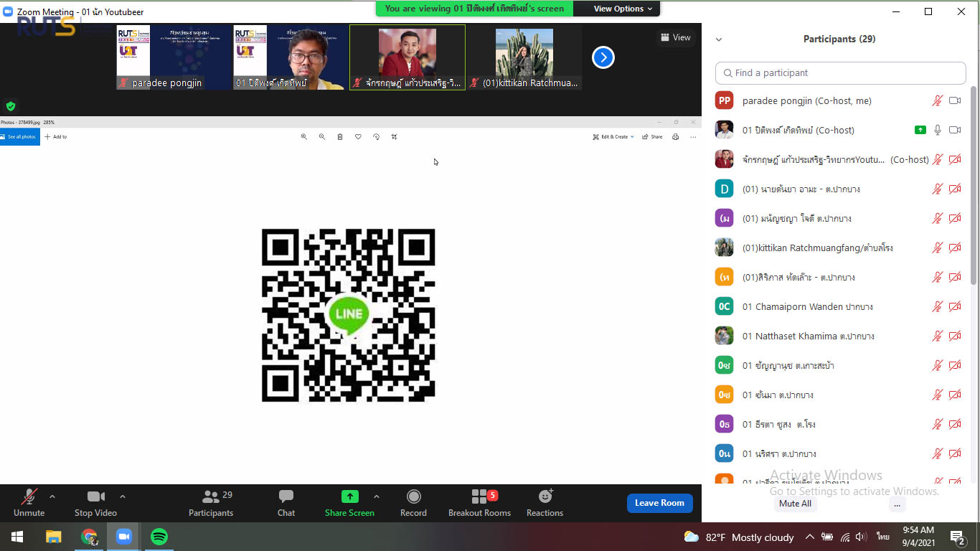
Task: Open the arrow menu beside Share Screen
Action: [376, 496]
